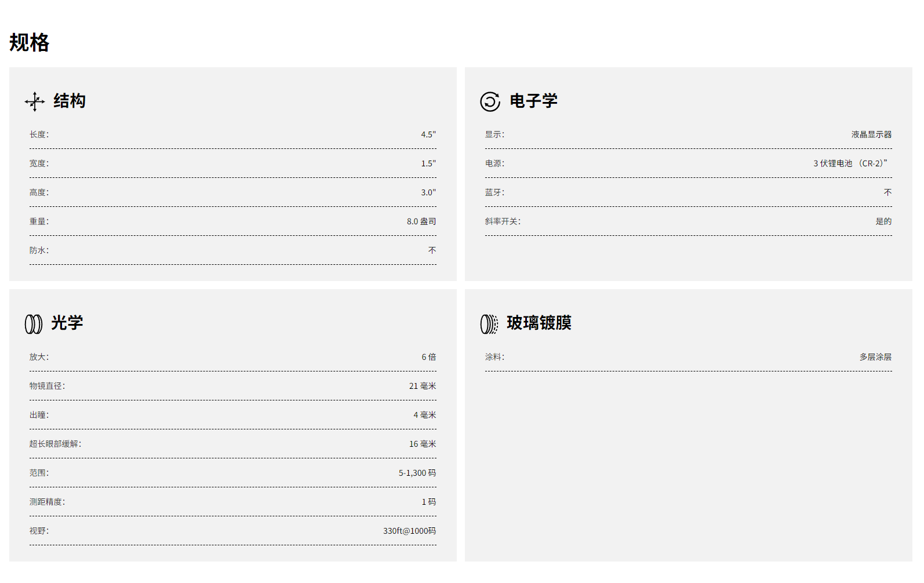This screenshot has height=583, width=924.
Task: Select the 3.0" height value
Action: coord(428,192)
